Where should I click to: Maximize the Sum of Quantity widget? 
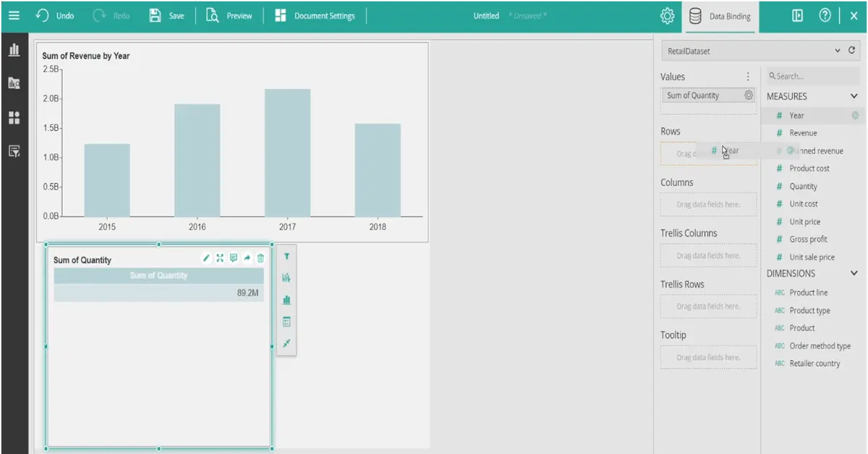point(220,258)
